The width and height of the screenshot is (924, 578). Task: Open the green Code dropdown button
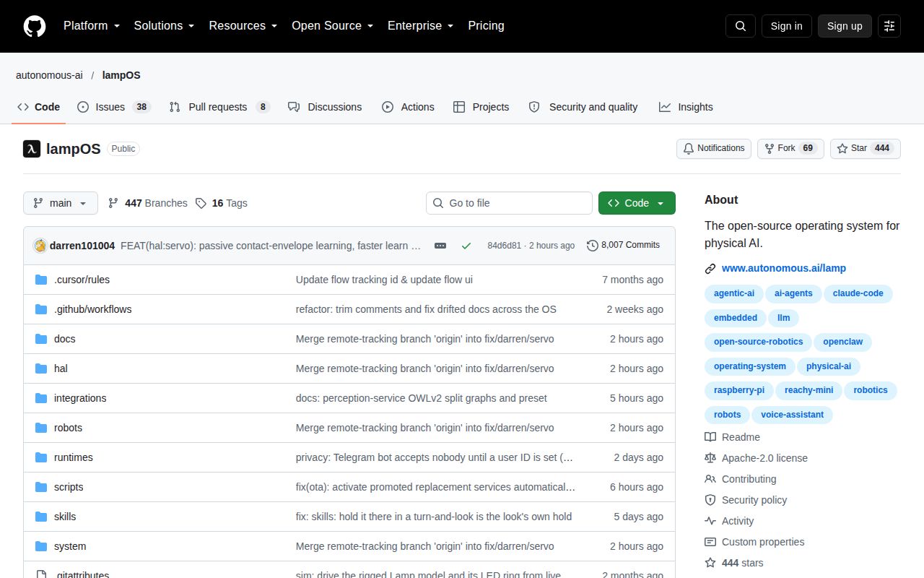pos(637,203)
